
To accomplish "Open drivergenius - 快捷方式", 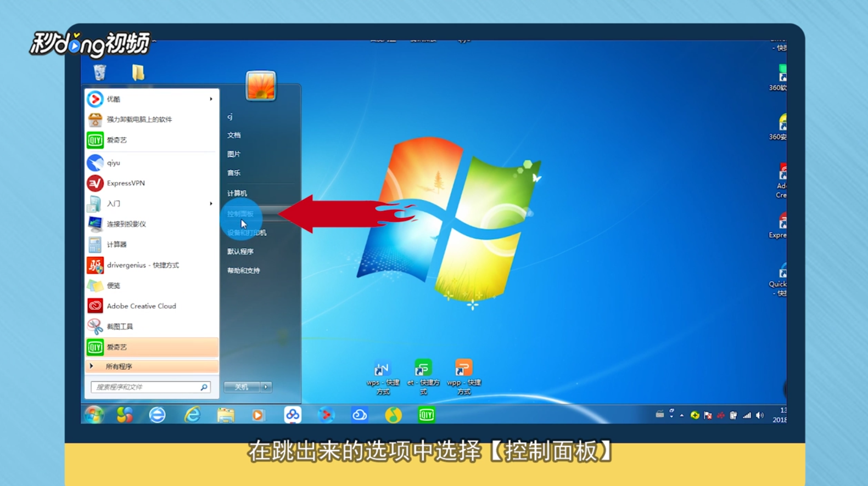I will point(152,265).
